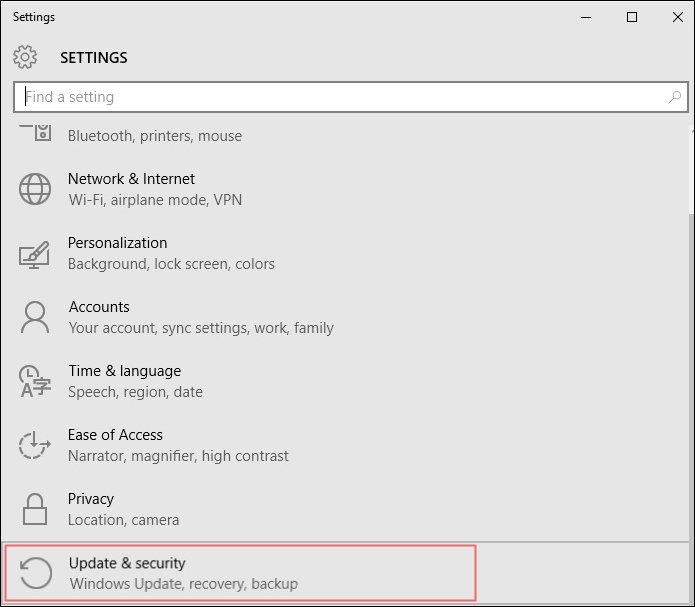Click the Ease of Access icon
The width and height of the screenshot is (695, 607).
pos(35,445)
